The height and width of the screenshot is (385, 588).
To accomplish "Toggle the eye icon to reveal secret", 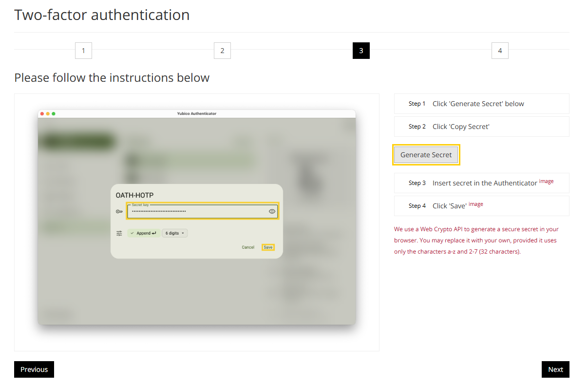I will tap(272, 212).
